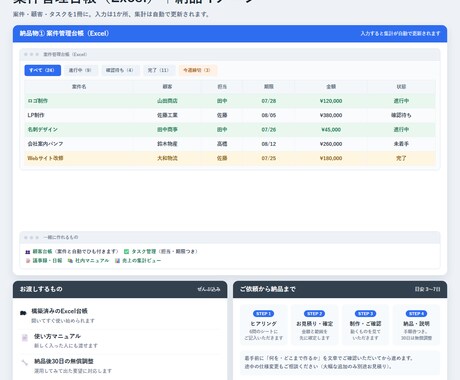460x380 pixels.
Task: Click the 07/28 deadline cell
Action: 269,101
